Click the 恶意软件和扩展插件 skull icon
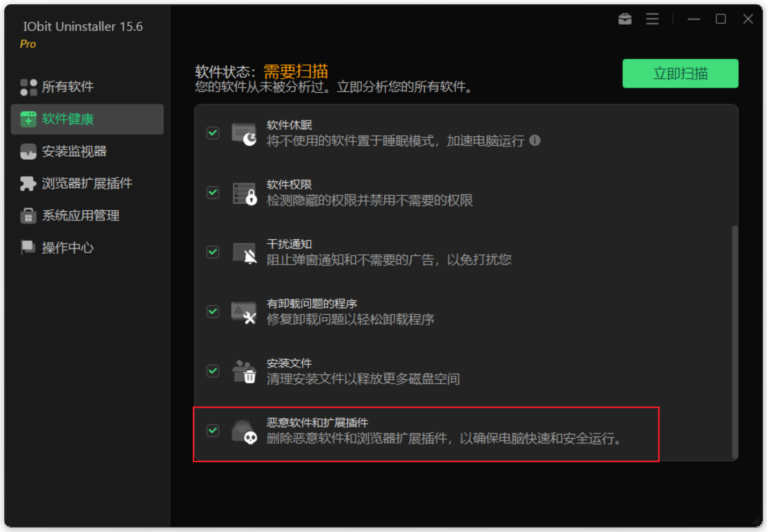Screen dimensions: 767x532 [244, 432]
